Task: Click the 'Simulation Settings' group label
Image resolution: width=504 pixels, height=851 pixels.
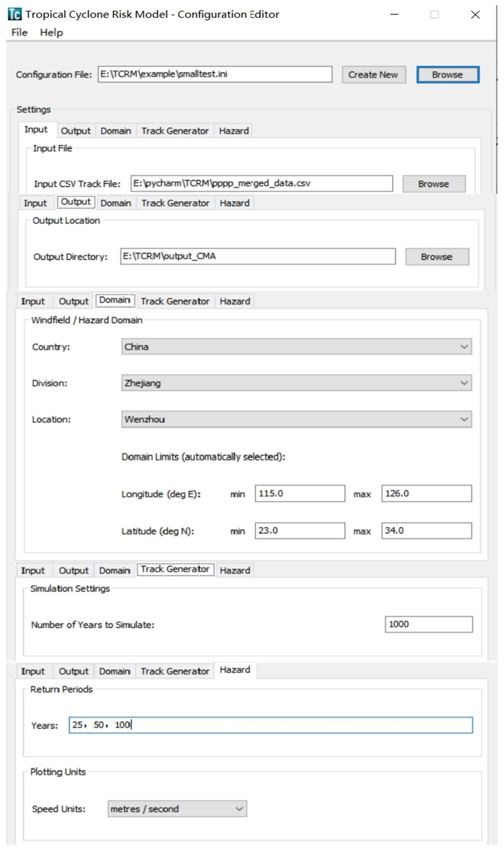Action: [x=70, y=588]
